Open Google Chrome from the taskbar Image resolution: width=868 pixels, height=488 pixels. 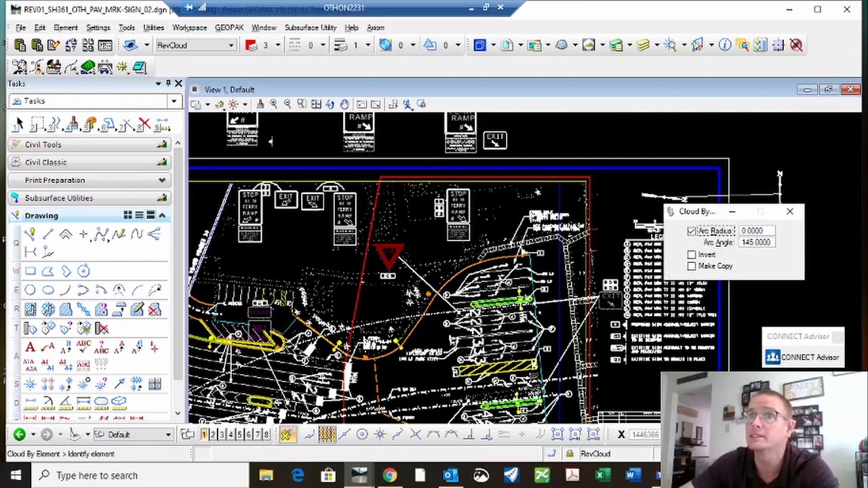click(389, 475)
